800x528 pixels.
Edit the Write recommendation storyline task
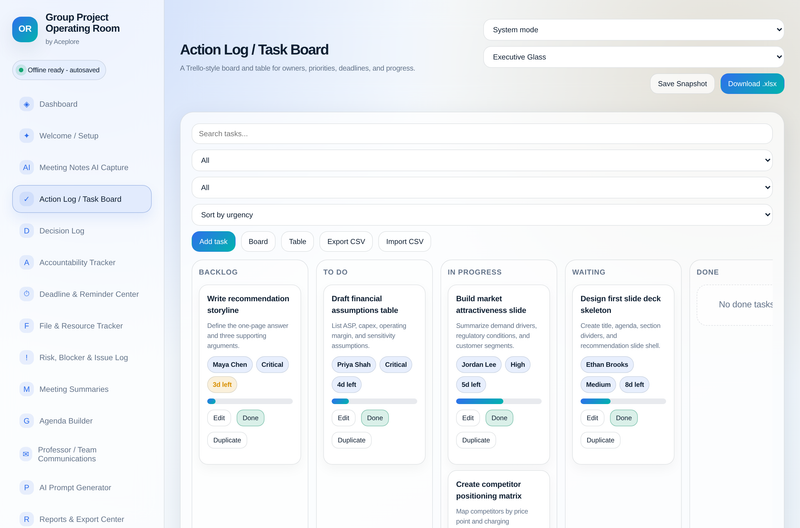[x=219, y=418]
